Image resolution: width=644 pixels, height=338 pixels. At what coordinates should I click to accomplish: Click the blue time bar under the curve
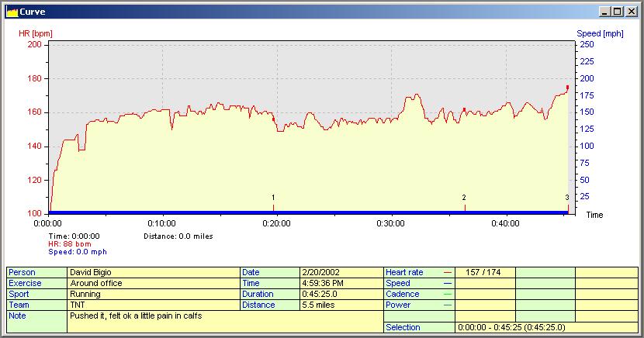310,212
